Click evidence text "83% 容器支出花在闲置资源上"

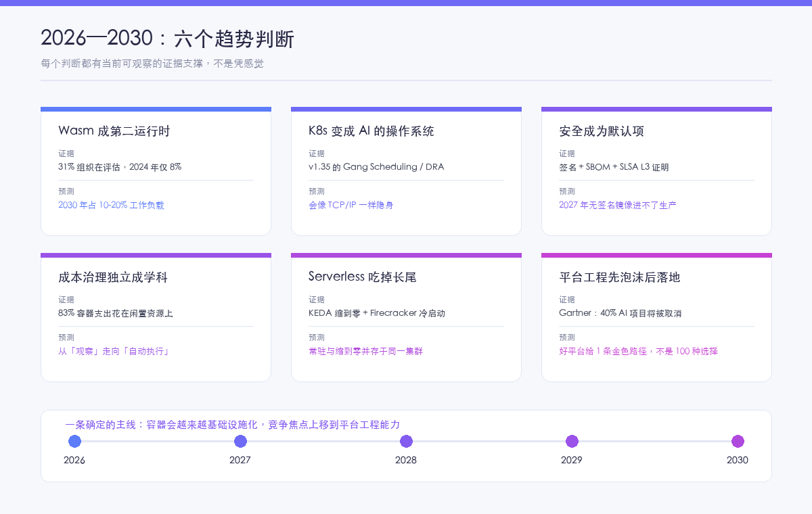coord(116,313)
